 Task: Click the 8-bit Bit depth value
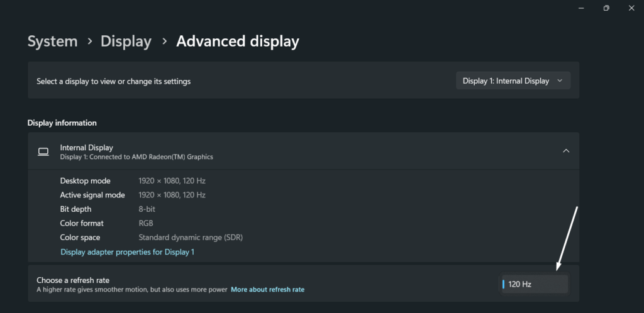pos(148,209)
